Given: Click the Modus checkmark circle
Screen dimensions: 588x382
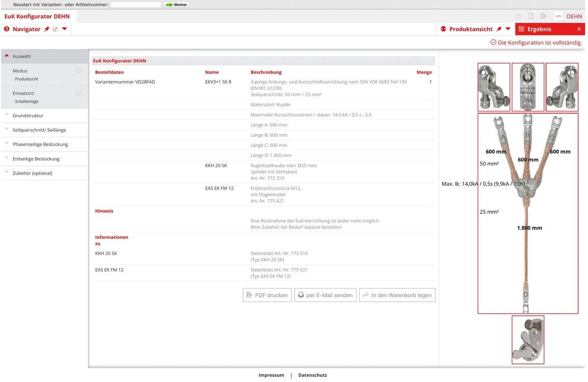Looking at the screenshot, I should [x=78, y=71].
